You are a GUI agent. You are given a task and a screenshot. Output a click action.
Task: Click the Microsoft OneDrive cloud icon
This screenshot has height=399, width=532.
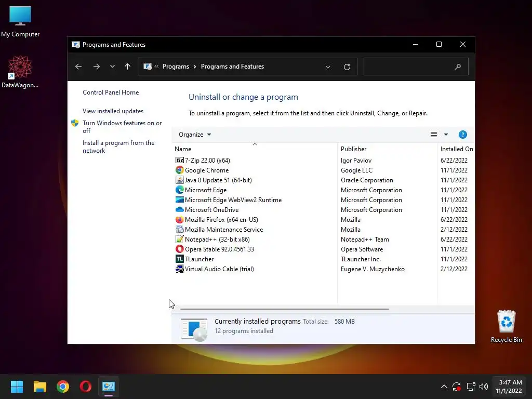click(x=179, y=209)
